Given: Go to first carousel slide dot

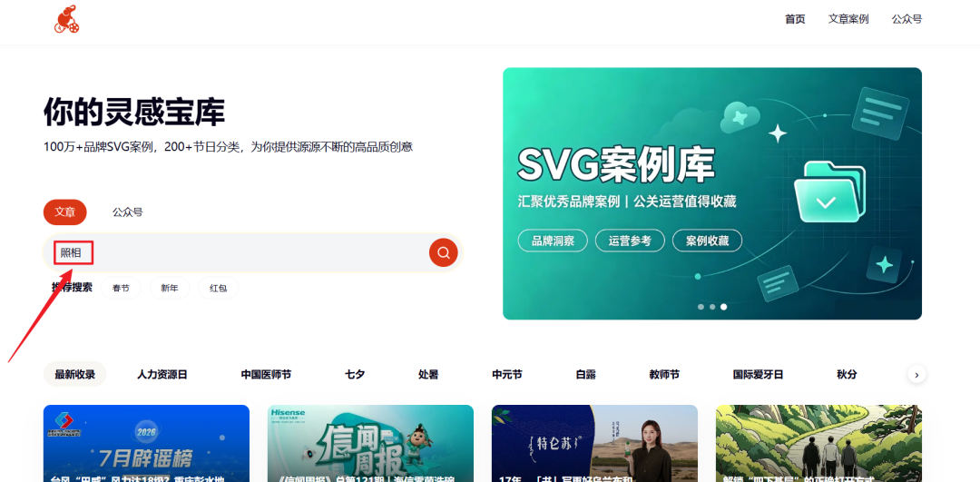Looking at the screenshot, I should click(701, 307).
